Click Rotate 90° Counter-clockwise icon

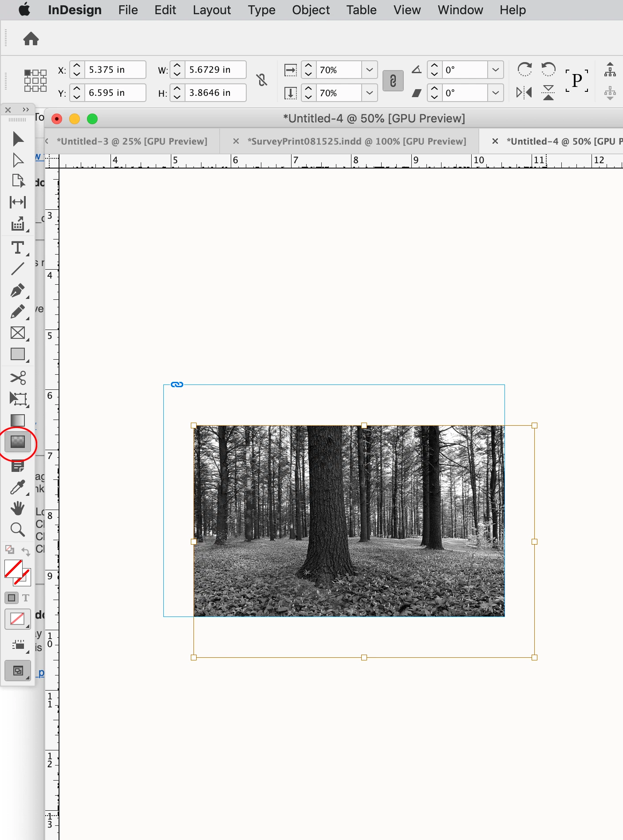coord(548,70)
